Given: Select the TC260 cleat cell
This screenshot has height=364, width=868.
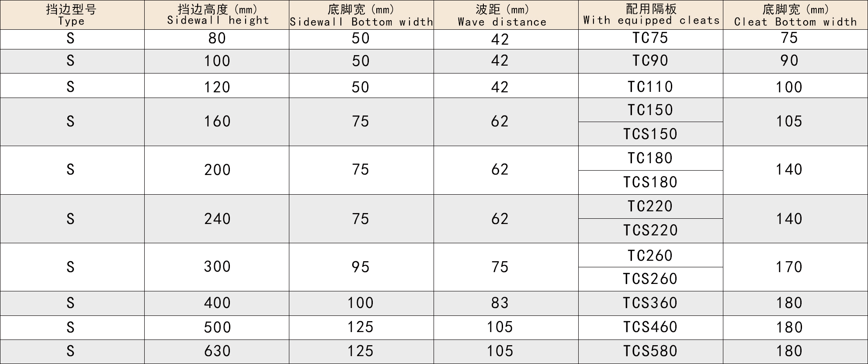Looking at the screenshot, I should pos(650,255).
